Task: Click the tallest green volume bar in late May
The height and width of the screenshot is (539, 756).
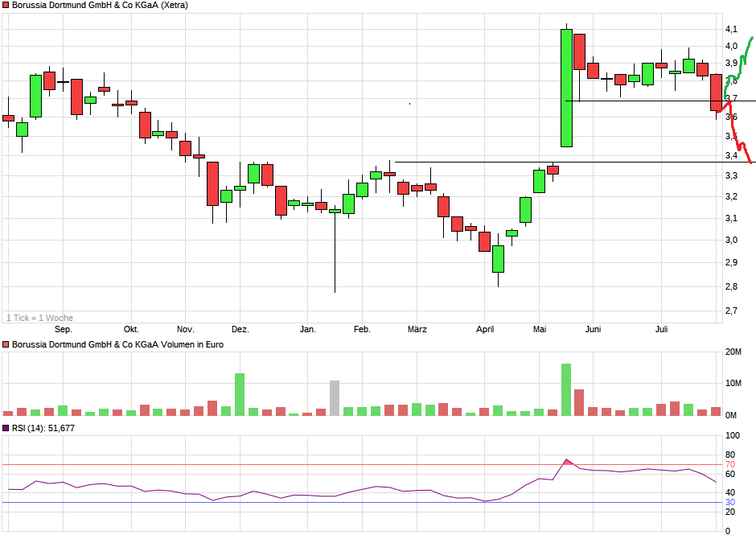Action: pos(566,389)
